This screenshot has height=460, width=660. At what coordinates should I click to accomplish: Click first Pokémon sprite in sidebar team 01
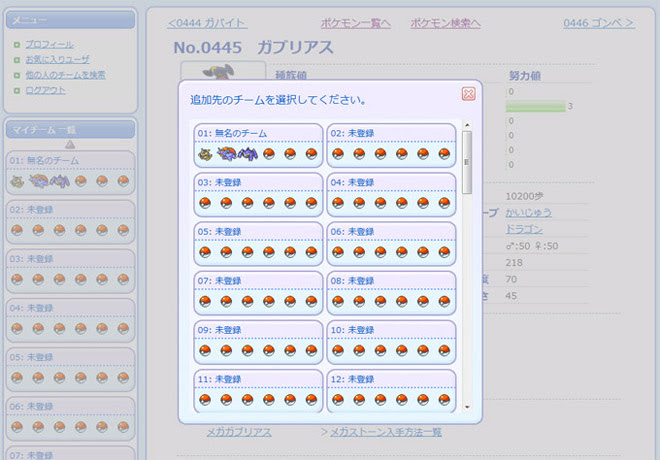point(17,182)
